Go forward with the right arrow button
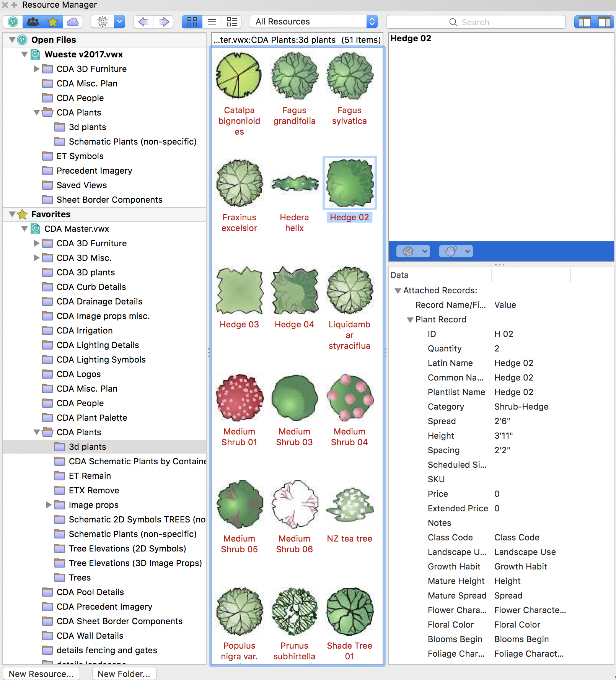 click(x=164, y=22)
